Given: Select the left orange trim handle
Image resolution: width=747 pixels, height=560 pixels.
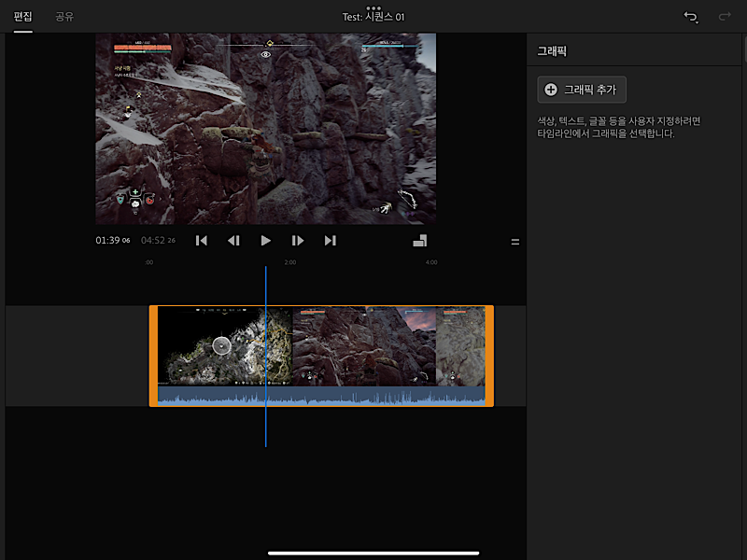Looking at the screenshot, I should (x=153, y=356).
